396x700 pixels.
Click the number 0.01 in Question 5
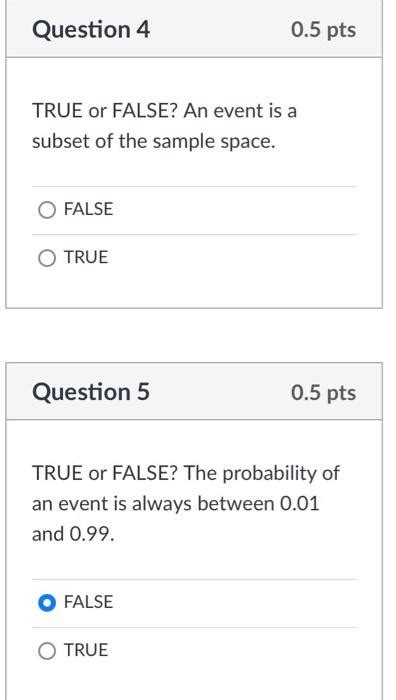[300, 504]
